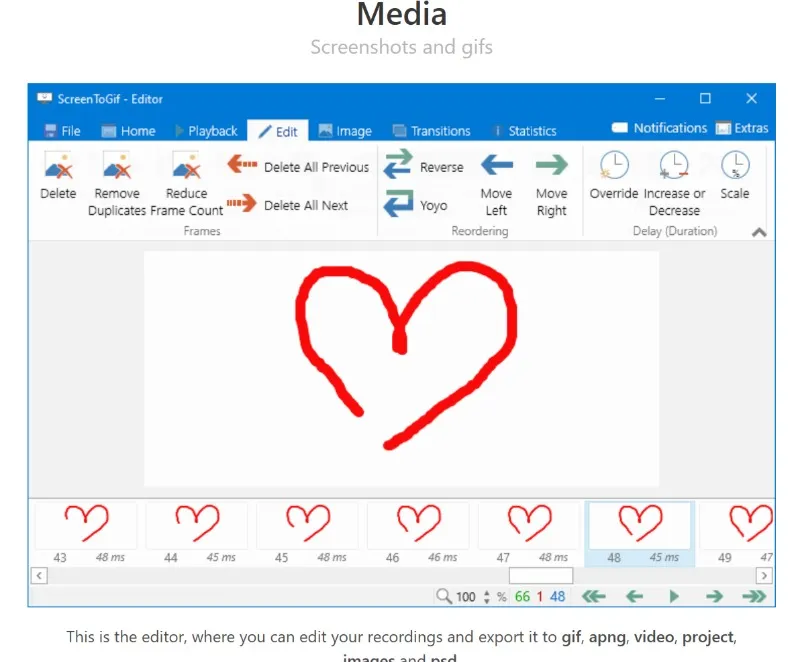Apply Yoyo reordering

415,204
